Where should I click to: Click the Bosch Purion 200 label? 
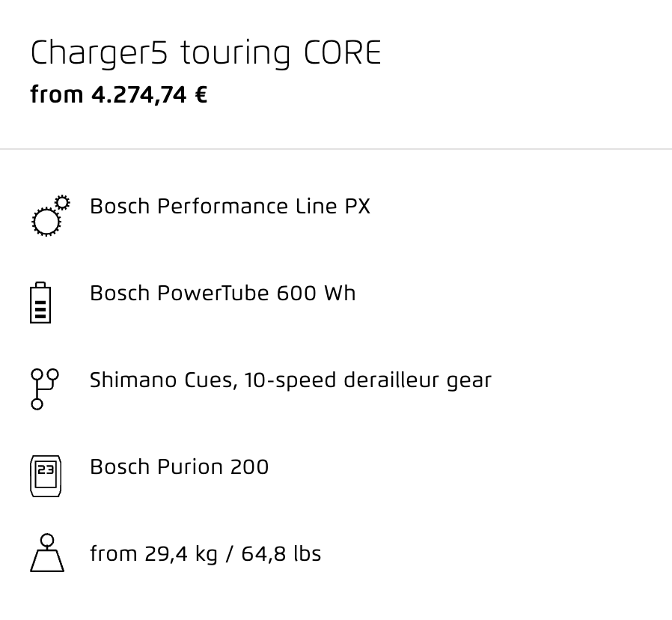(179, 467)
